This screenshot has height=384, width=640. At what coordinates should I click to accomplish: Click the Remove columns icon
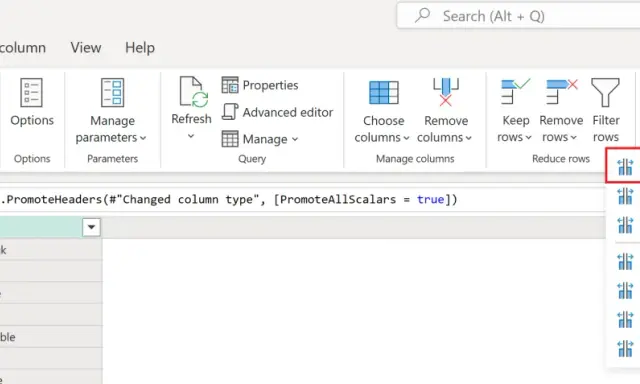(x=446, y=92)
